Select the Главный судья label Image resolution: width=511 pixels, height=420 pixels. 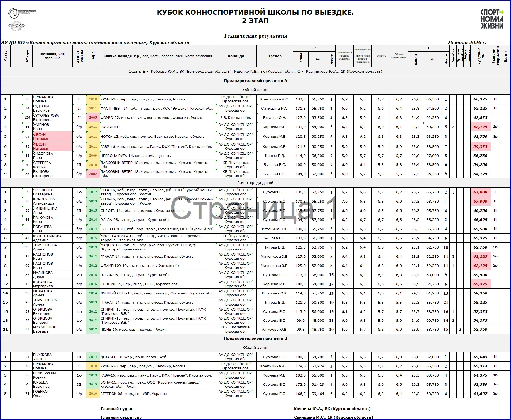tap(116, 409)
